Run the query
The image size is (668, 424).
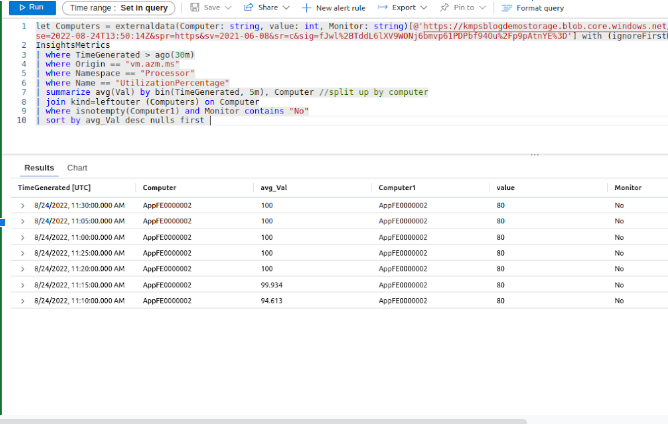pyautogui.click(x=32, y=7)
